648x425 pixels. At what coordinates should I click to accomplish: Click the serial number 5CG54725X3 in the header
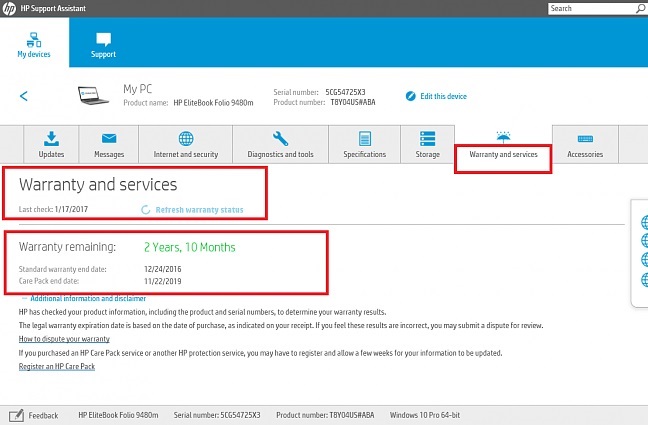pos(345,92)
